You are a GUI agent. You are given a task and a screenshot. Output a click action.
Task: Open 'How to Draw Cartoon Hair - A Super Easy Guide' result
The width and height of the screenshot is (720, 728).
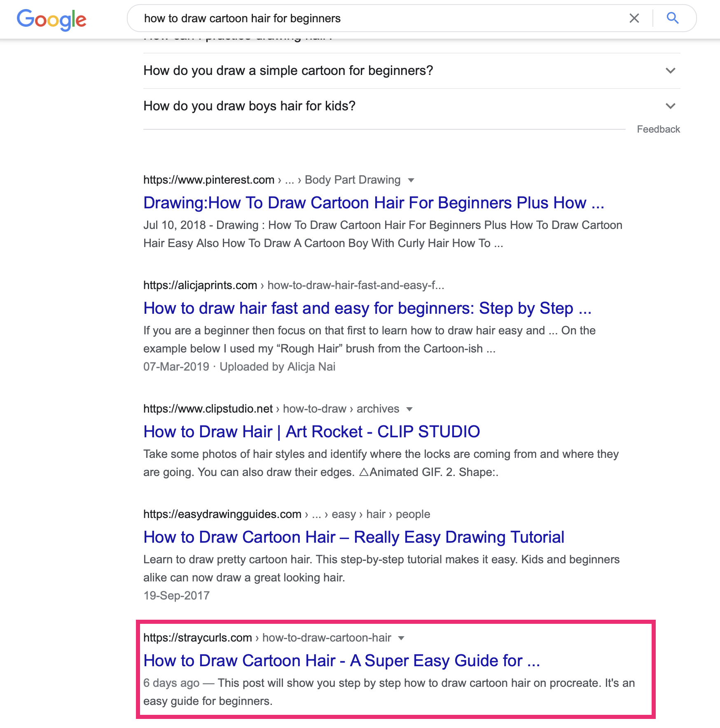coord(341,661)
